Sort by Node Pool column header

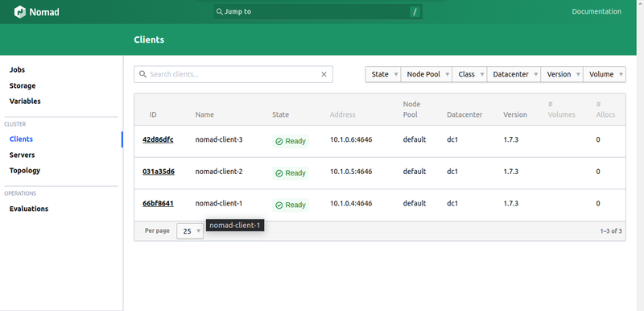point(411,110)
